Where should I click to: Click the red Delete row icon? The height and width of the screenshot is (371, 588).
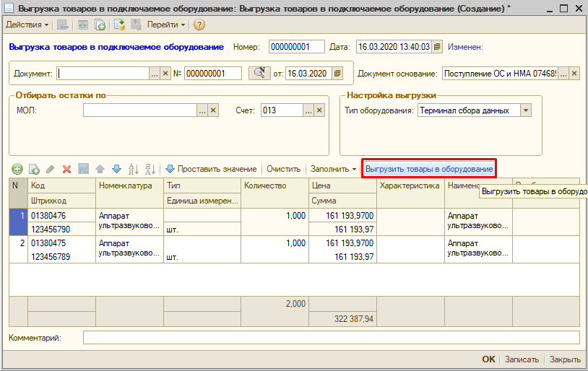point(66,169)
